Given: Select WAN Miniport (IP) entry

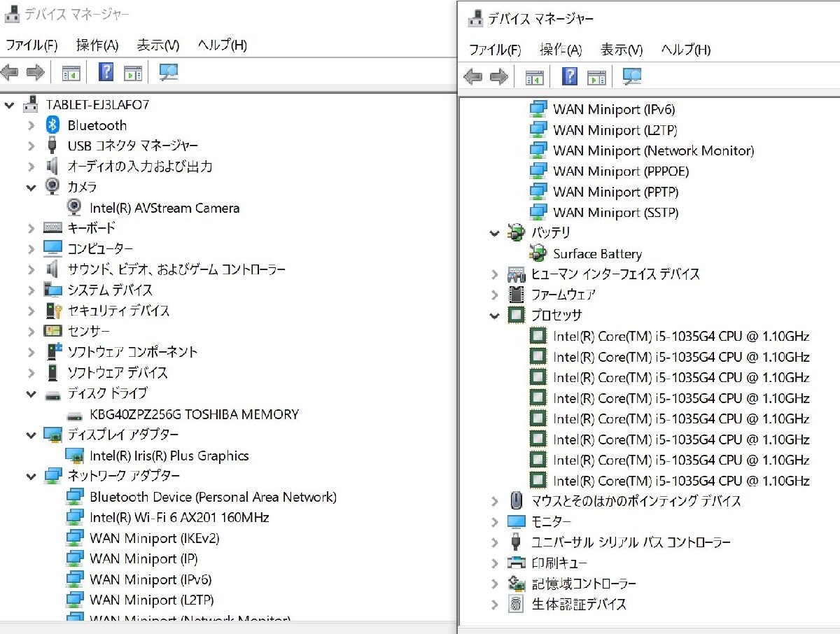Looking at the screenshot, I should click(143, 558).
